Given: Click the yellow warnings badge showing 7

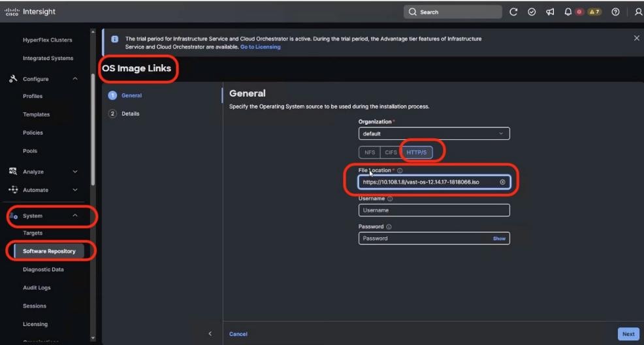Looking at the screenshot, I should pyautogui.click(x=594, y=12).
